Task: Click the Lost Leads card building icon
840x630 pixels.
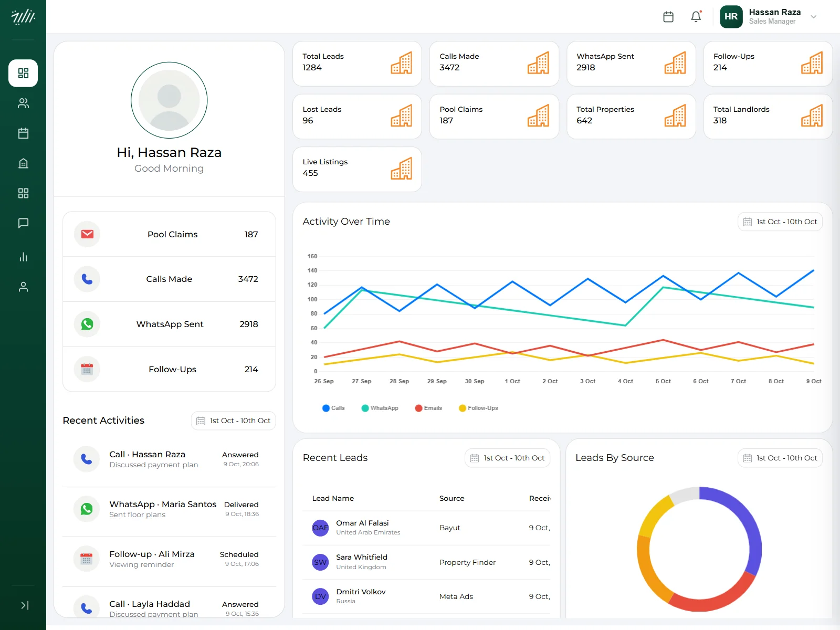Action: tap(402, 115)
